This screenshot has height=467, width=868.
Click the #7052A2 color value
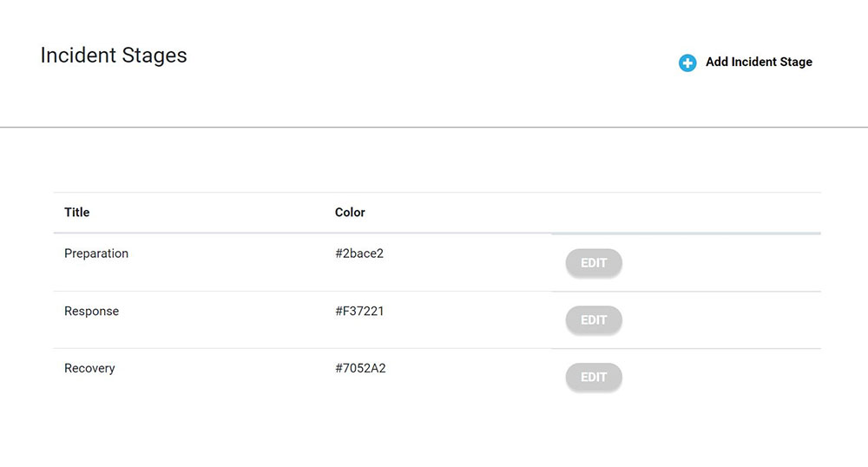pyautogui.click(x=360, y=368)
